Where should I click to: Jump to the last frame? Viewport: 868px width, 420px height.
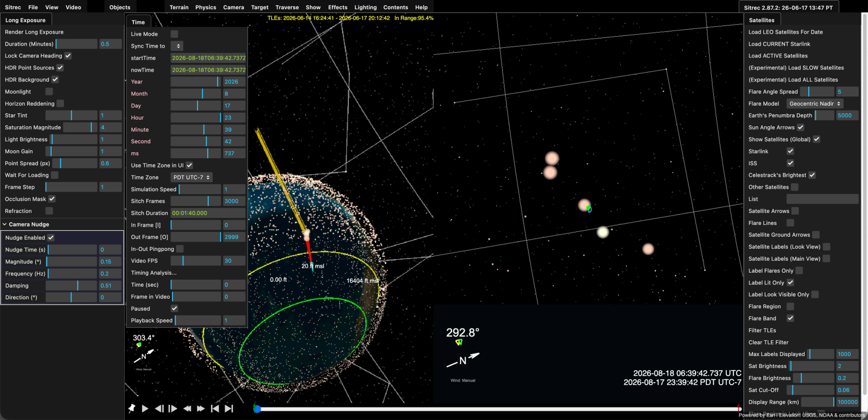pyautogui.click(x=229, y=409)
